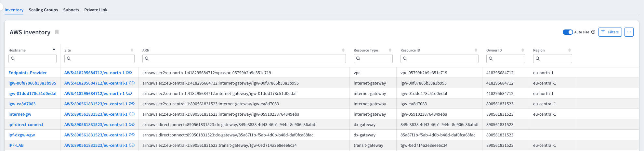This screenshot has width=644, height=151.
Task: Open the ipf-dxgw-vgw hostname link
Action: (21, 135)
